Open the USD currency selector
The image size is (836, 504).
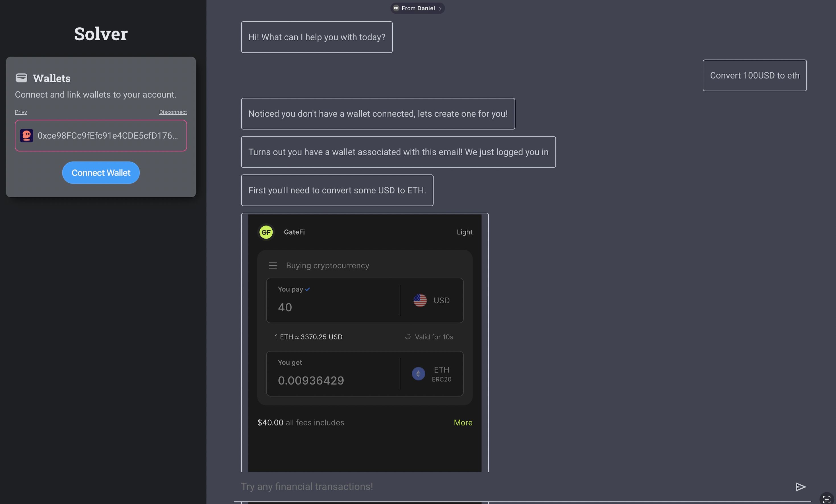(432, 301)
